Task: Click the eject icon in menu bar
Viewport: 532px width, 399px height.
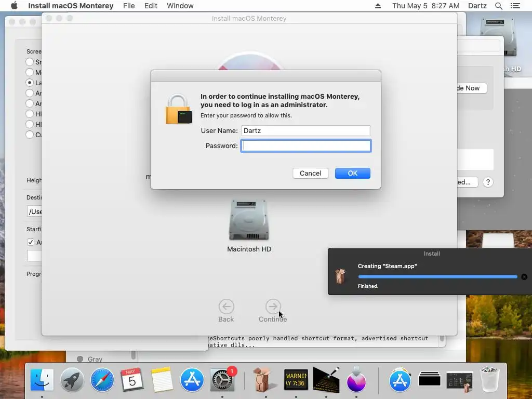Action: pos(378,6)
